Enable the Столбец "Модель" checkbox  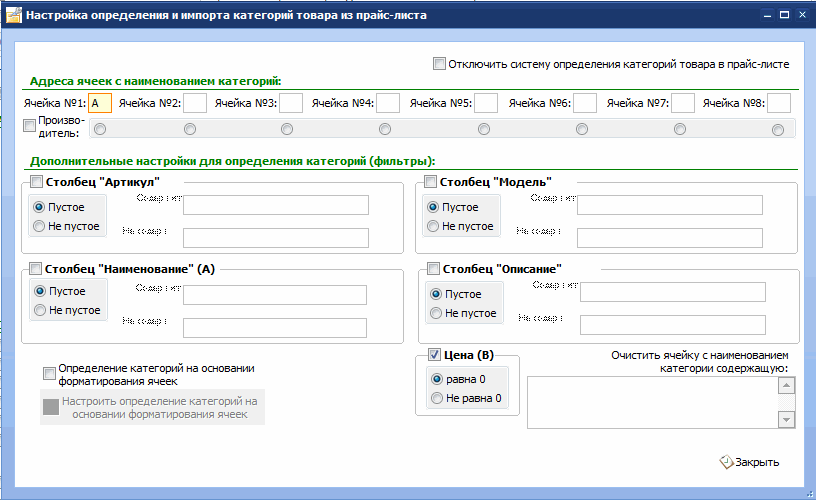(430, 182)
